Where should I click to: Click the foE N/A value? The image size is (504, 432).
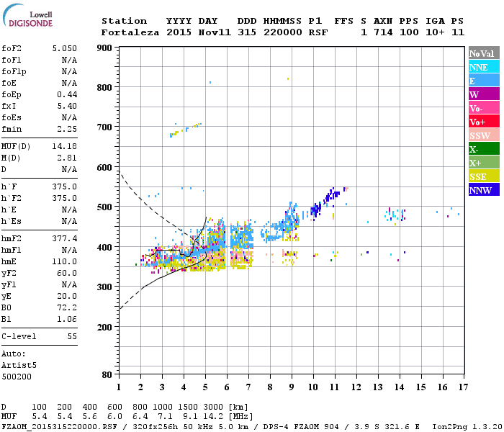(x=70, y=84)
